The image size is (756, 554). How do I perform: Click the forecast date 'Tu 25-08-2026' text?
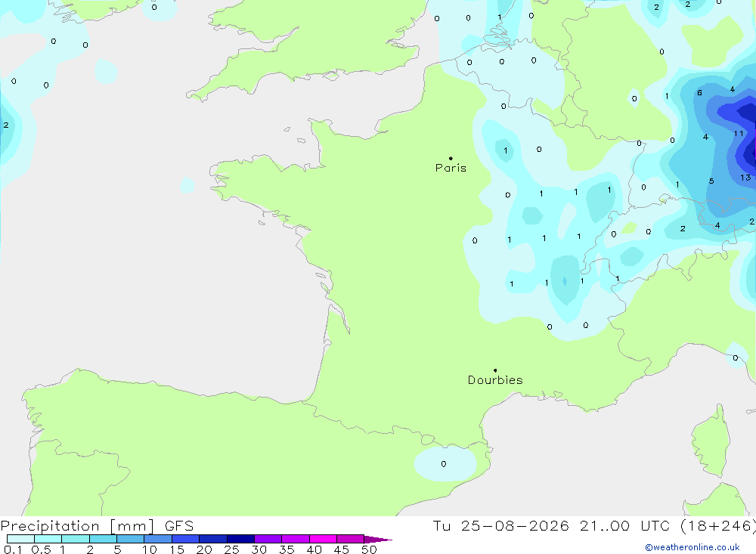point(500,525)
